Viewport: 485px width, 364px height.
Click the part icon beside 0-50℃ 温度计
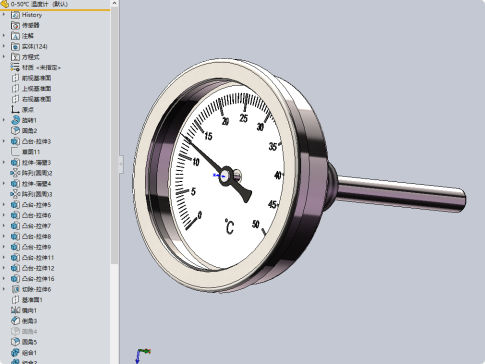click(5, 4)
